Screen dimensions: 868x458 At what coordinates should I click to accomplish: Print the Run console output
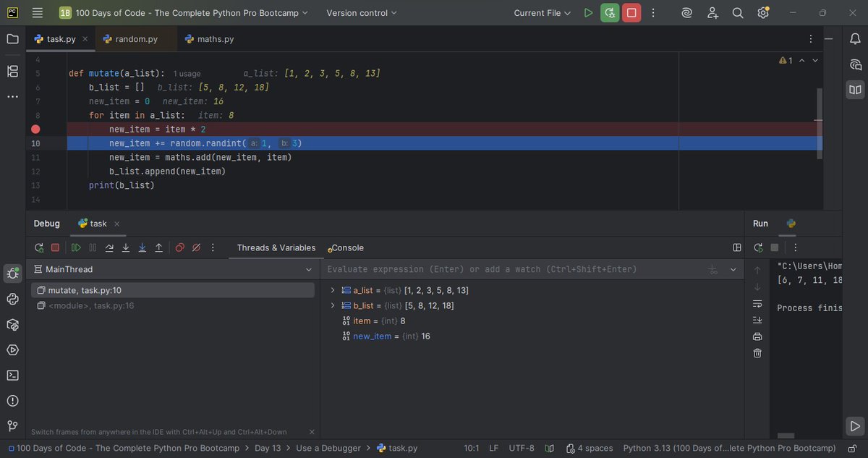pos(757,336)
